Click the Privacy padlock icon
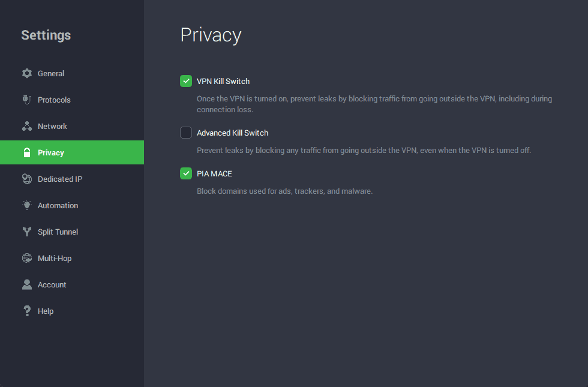 tap(26, 152)
